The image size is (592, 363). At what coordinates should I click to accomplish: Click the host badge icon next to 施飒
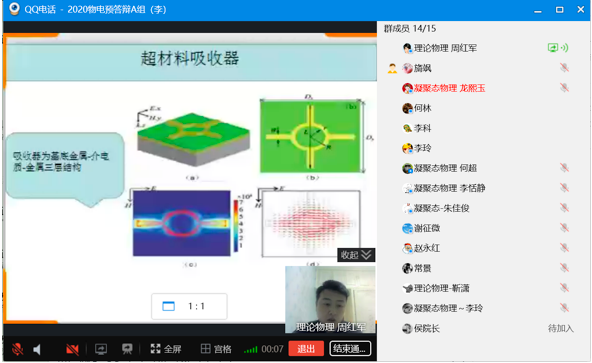click(392, 68)
